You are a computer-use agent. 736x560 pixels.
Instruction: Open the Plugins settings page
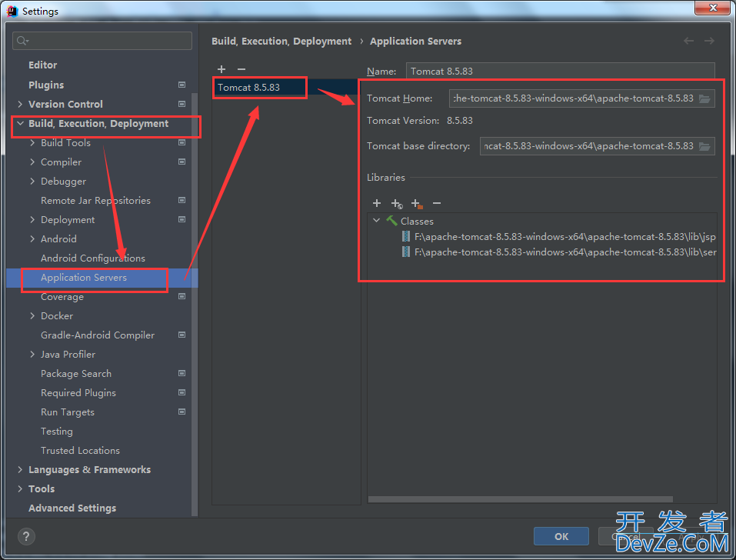click(x=46, y=85)
